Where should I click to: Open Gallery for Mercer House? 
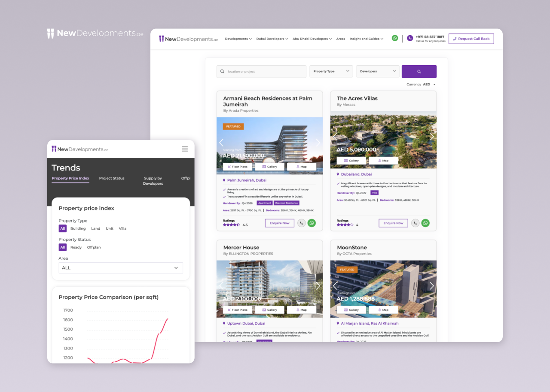pos(269,310)
